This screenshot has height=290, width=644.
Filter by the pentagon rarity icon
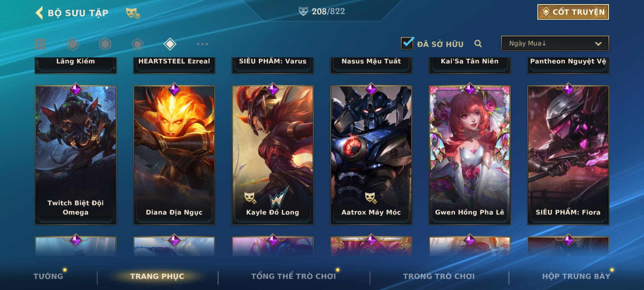tap(137, 44)
